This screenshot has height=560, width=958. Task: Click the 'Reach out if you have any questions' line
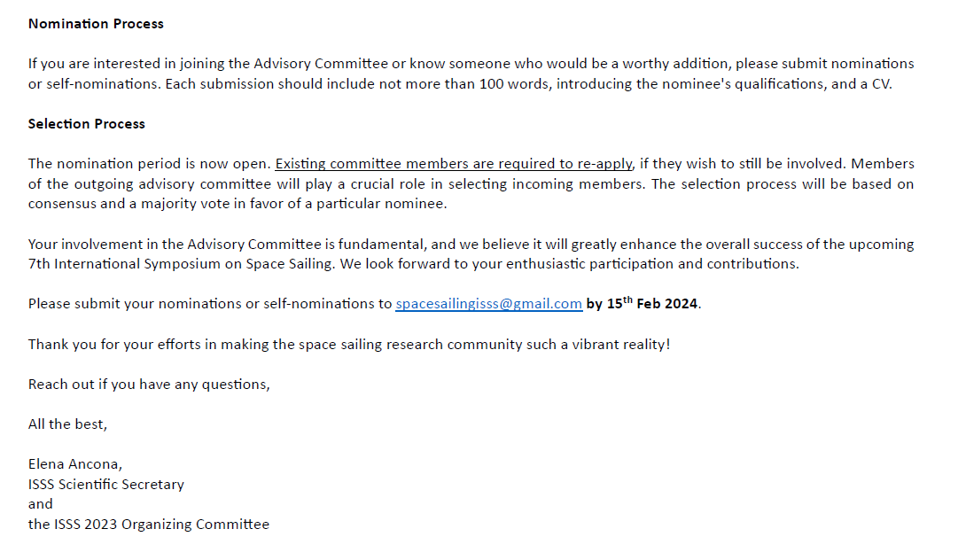(149, 385)
